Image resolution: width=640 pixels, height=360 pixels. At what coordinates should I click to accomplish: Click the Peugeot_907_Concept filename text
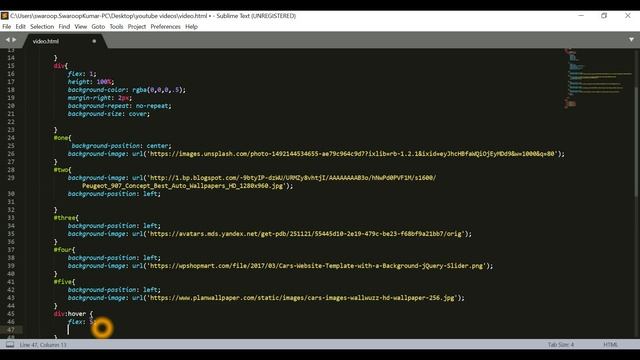182,186
